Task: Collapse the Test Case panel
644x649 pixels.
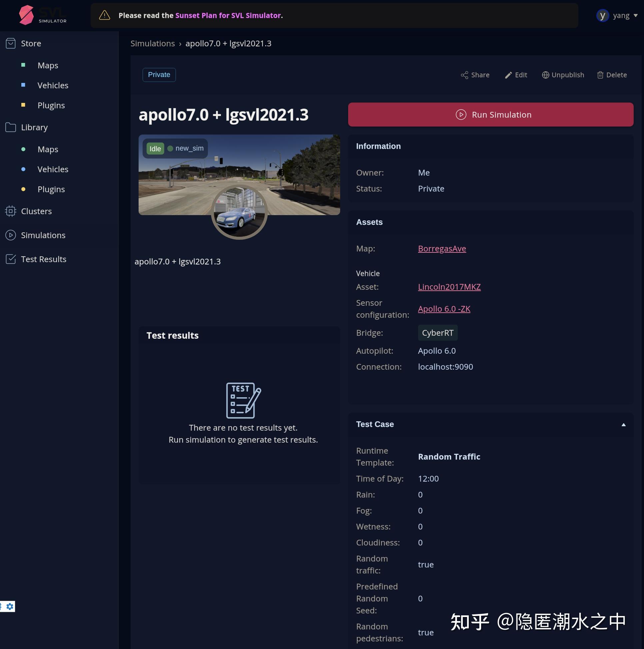Action: point(623,424)
